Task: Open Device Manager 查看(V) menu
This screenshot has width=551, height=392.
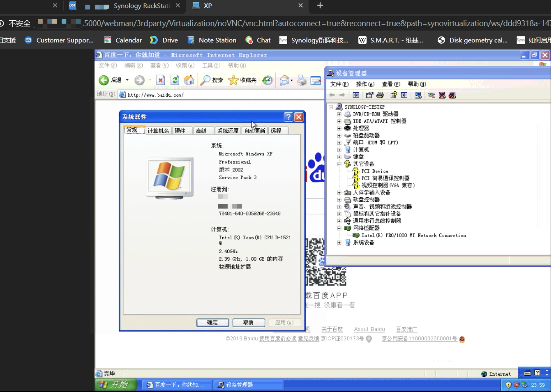Action: click(391, 84)
